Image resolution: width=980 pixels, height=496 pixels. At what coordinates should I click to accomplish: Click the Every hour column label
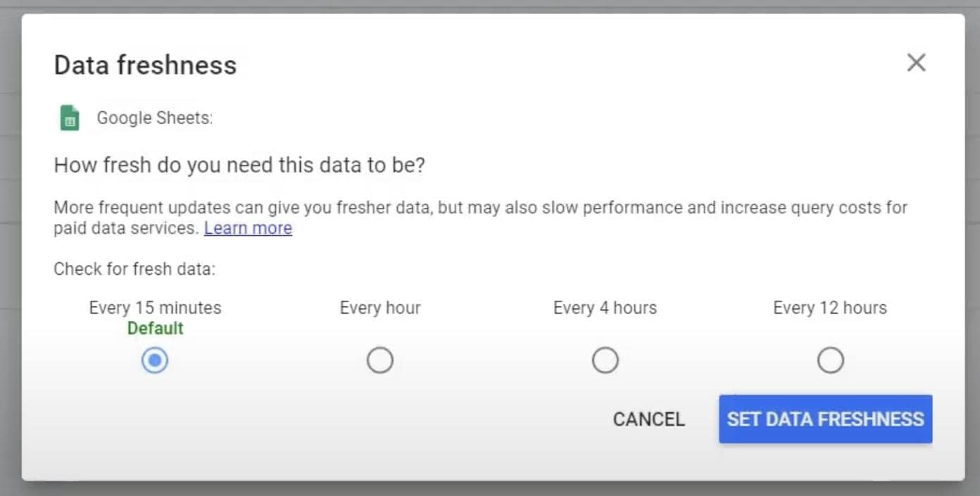(380, 307)
